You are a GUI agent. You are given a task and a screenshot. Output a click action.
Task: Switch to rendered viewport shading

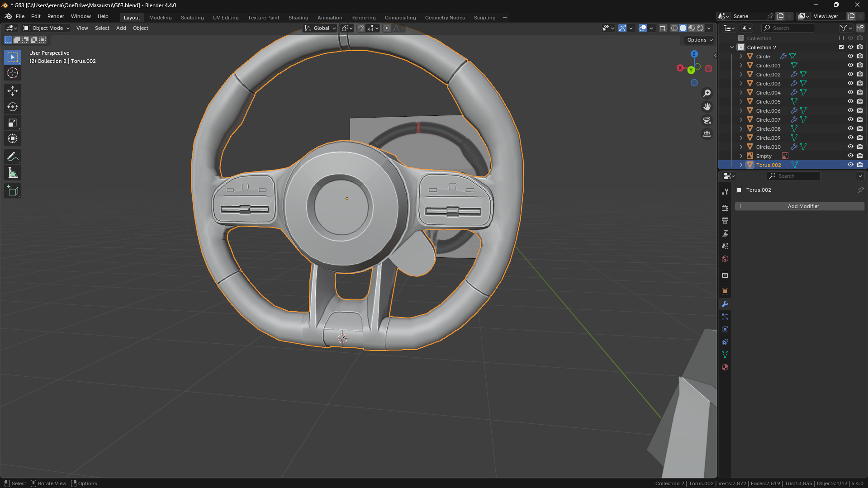pos(701,28)
